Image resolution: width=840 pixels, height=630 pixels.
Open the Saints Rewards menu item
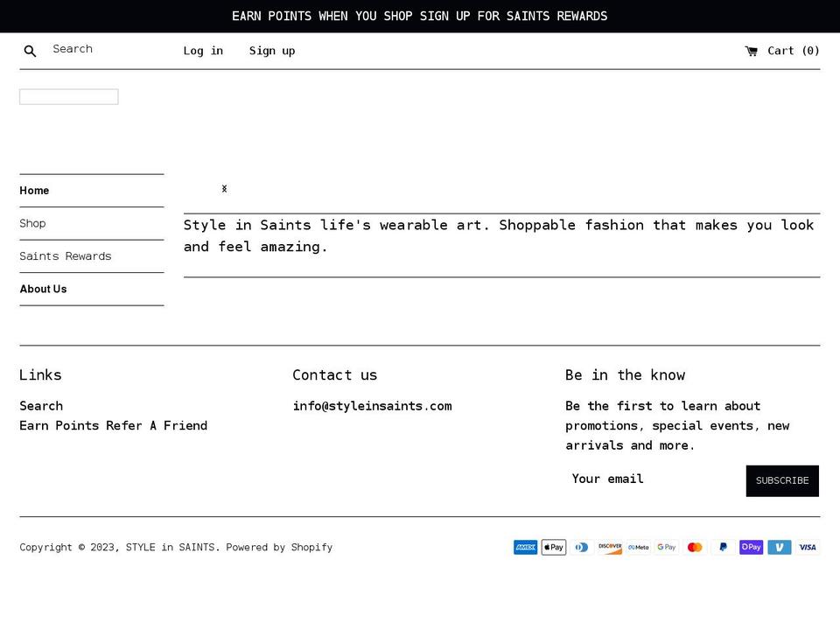tap(66, 256)
